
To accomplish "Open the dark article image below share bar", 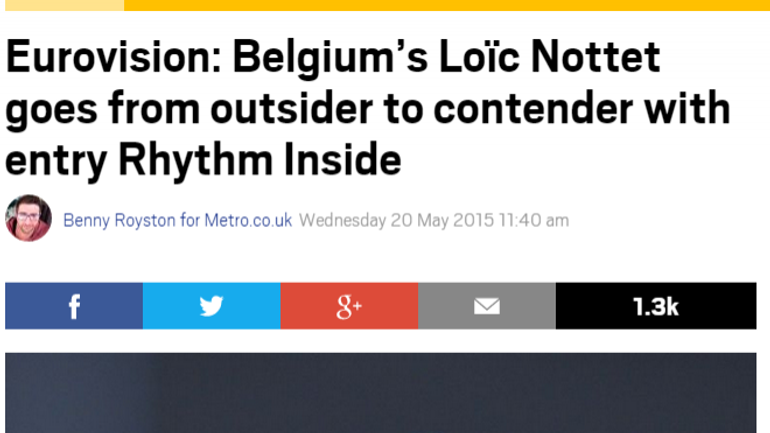I will [x=380, y=392].
